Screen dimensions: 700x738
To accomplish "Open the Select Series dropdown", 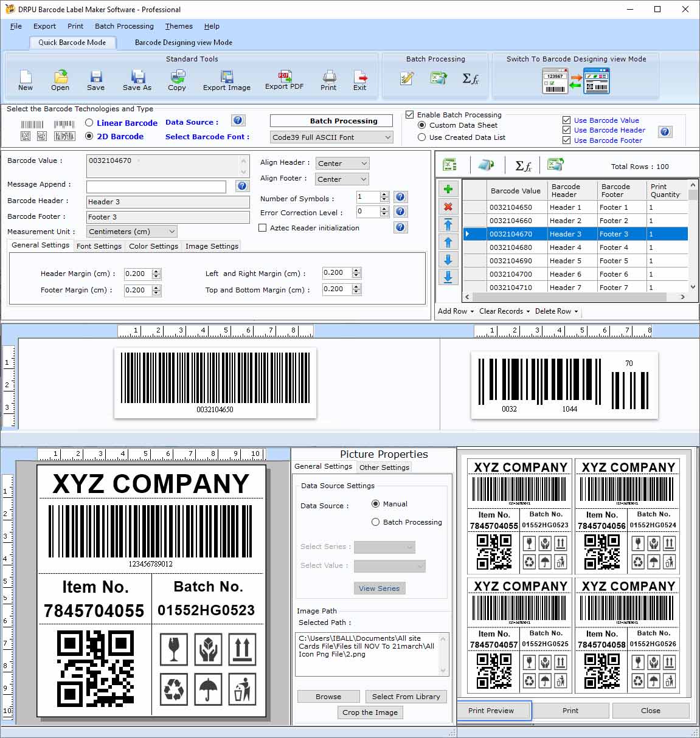I will click(x=384, y=547).
